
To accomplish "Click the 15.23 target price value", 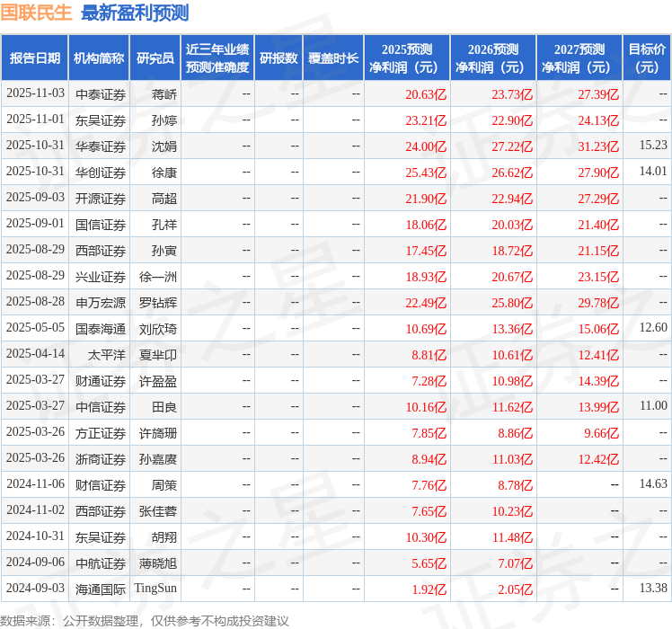I will pyautogui.click(x=653, y=146).
